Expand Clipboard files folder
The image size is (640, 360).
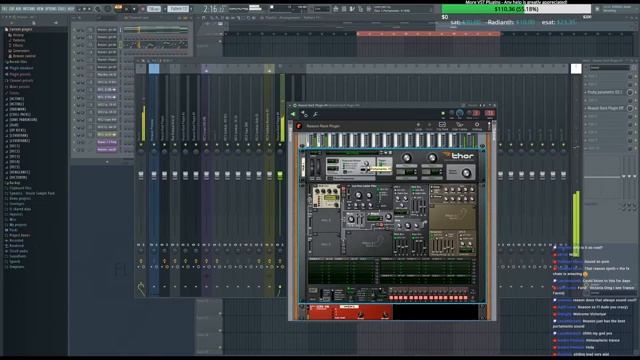click(20, 188)
